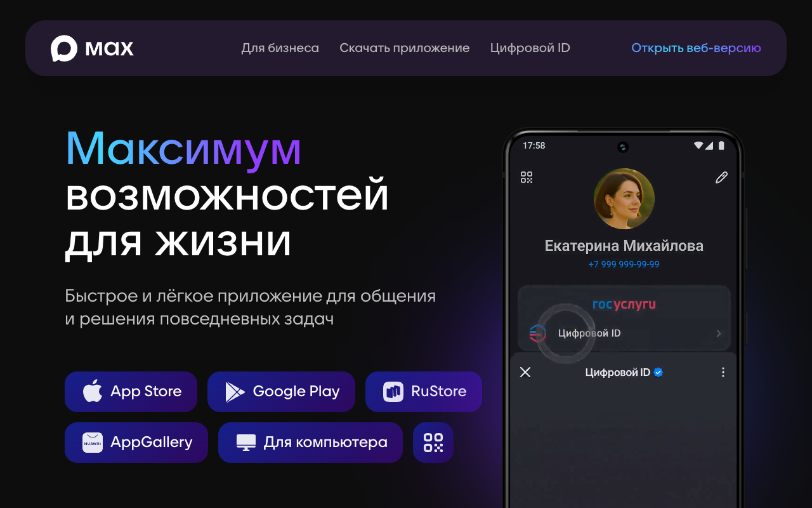This screenshot has width=812, height=508.
Task: Click the +7 999 999-99-99 phone number link
Action: click(x=624, y=264)
